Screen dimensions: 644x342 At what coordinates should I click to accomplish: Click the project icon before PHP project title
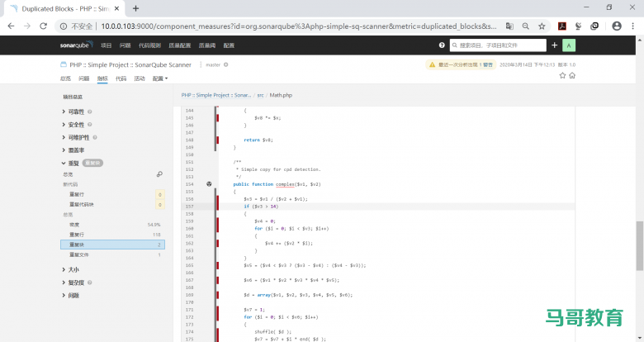[64, 64]
